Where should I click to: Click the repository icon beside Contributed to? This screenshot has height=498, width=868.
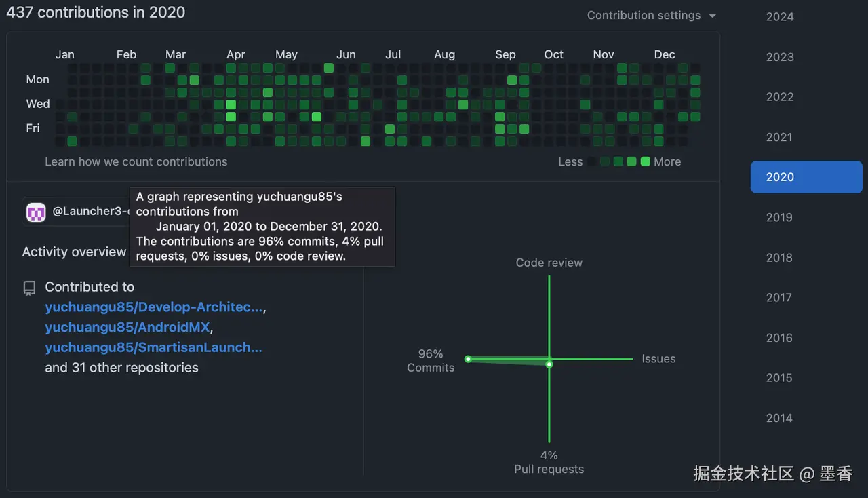pos(29,287)
